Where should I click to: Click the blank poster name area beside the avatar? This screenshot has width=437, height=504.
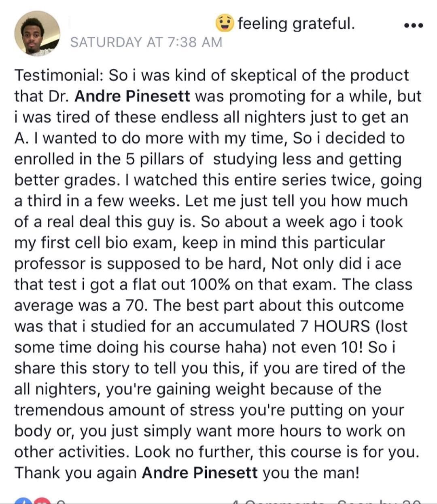pos(138,23)
